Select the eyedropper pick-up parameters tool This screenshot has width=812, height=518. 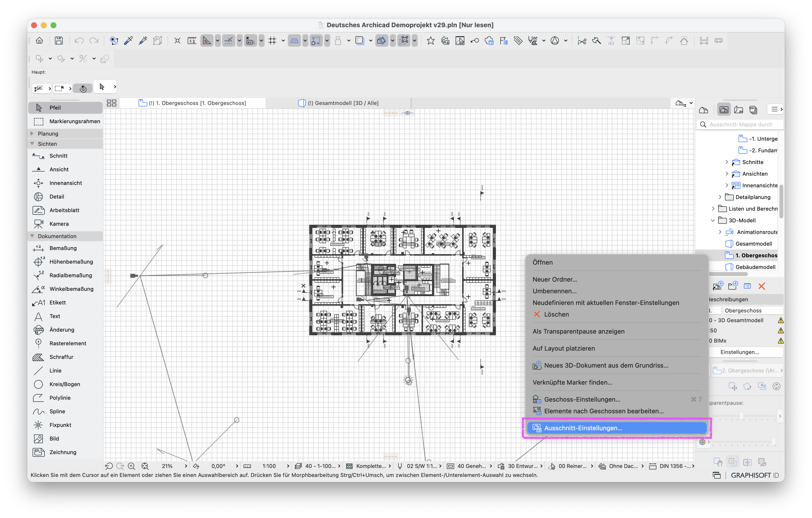tap(128, 41)
